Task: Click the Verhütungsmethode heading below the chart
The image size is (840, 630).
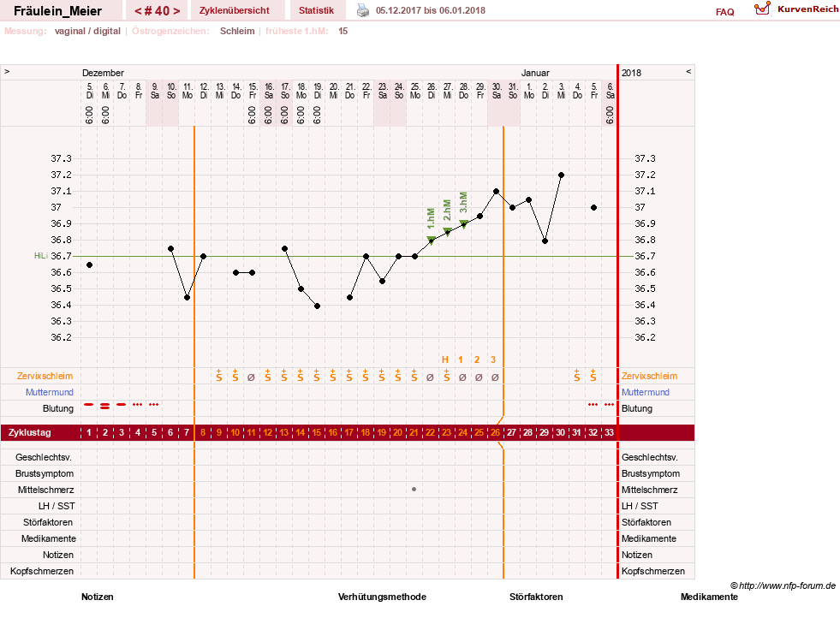Action: [x=382, y=597]
